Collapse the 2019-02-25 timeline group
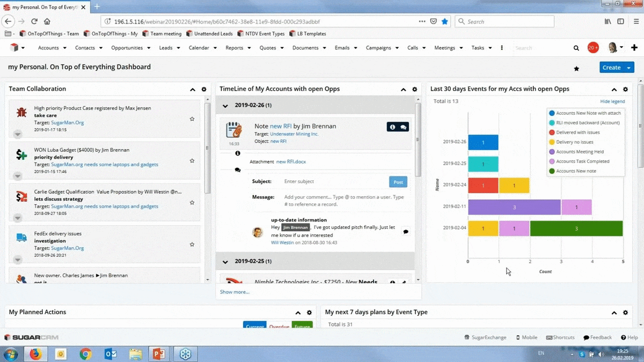644x362 pixels. (x=225, y=262)
